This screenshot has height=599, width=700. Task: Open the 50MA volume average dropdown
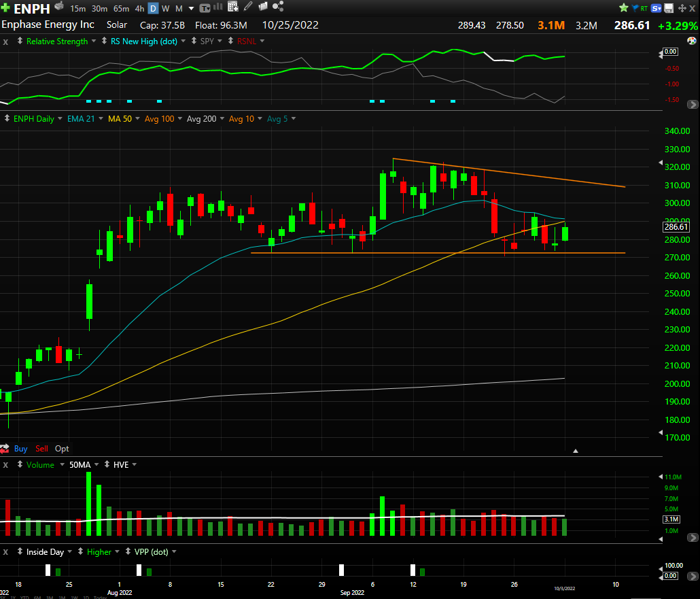coord(96,465)
